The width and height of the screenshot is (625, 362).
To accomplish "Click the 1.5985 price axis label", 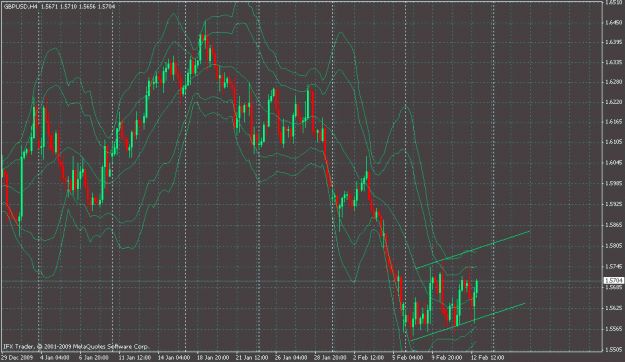I will (614, 183).
